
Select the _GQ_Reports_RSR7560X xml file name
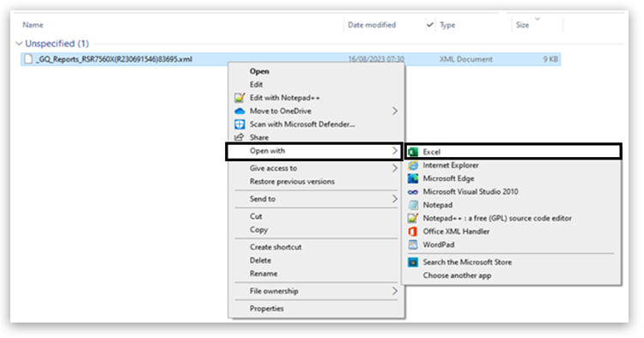click(x=114, y=59)
